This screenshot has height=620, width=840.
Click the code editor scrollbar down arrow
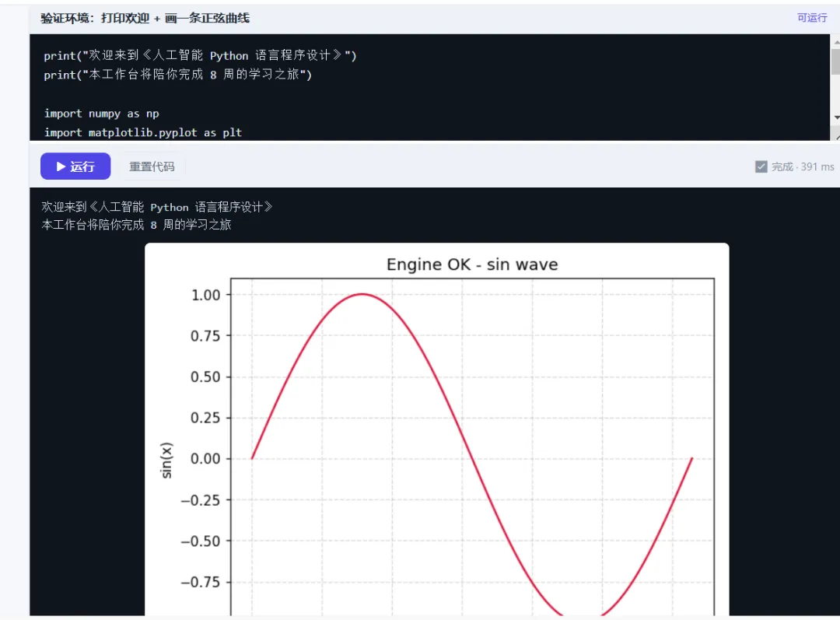click(835, 117)
